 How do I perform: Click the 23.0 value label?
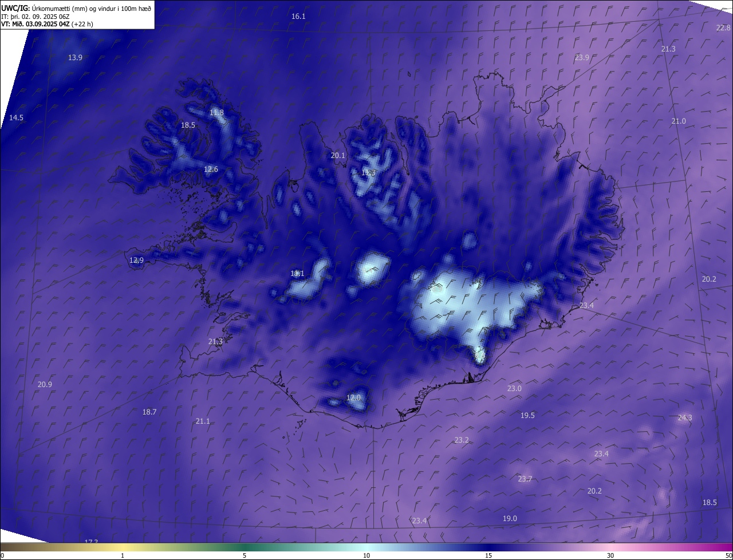pyautogui.click(x=514, y=388)
